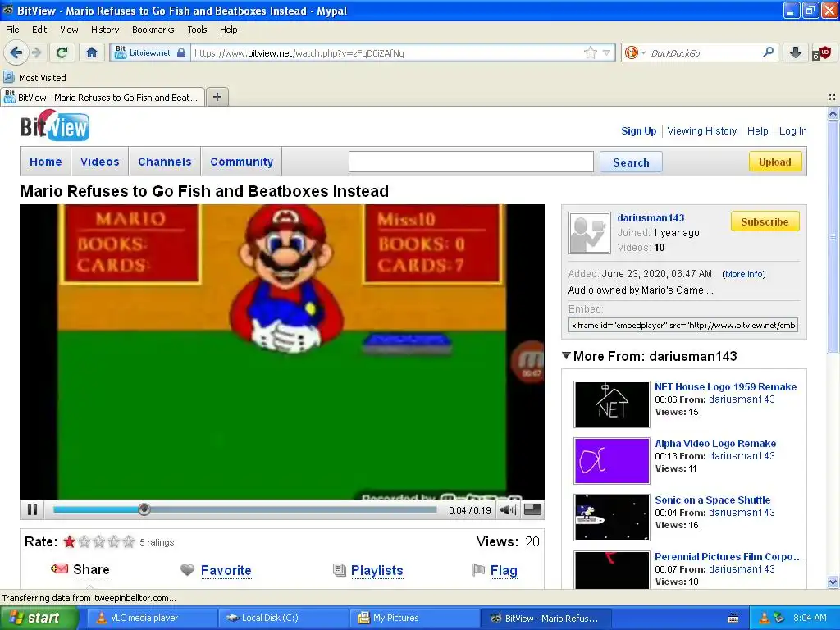The width and height of the screenshot is (840, 630).
Task: Mute the video with speaker icon
Action: [x=508, y=510]
